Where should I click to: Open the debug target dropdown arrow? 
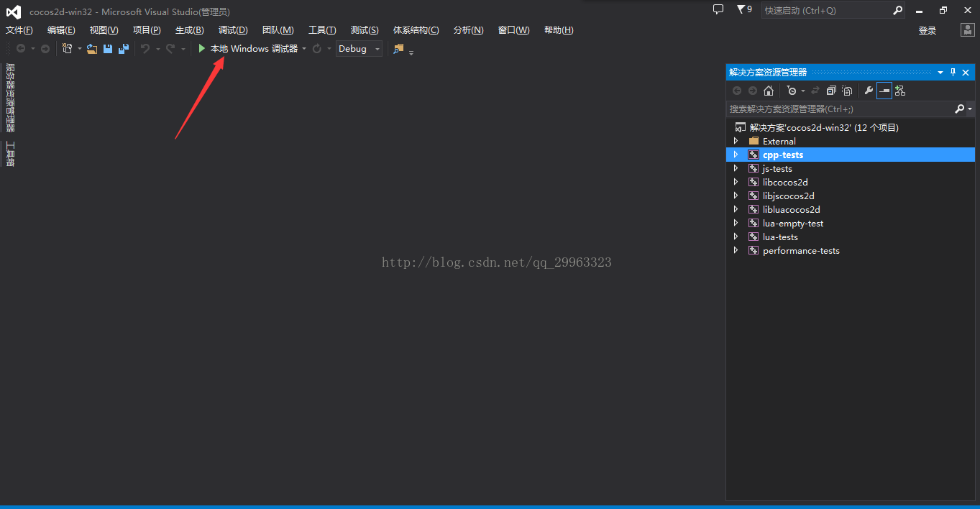(304, 49)
